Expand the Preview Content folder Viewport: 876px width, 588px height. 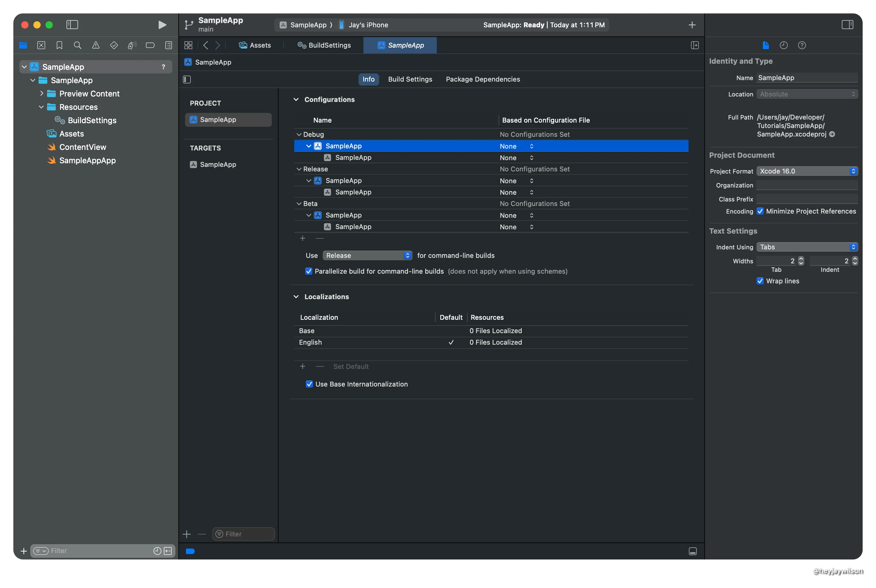[x=42, y=93]
